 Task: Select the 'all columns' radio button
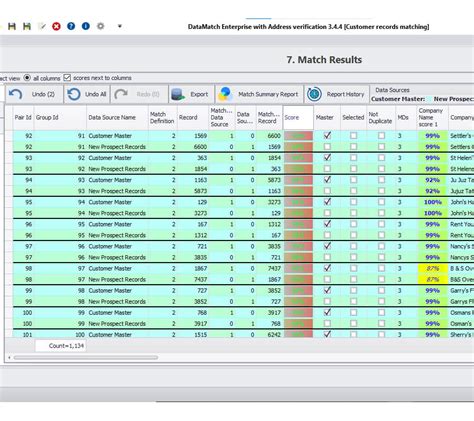[x=27, y=78]
